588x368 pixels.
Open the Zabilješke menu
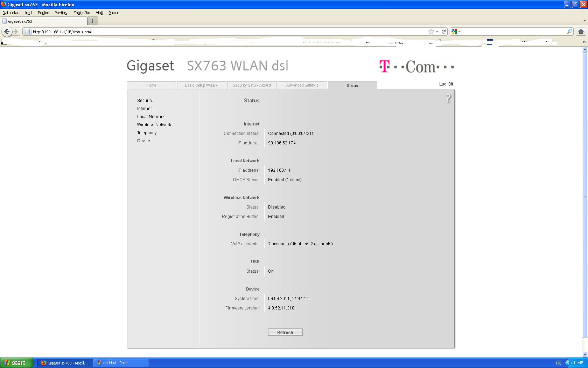tap(82, 13)
